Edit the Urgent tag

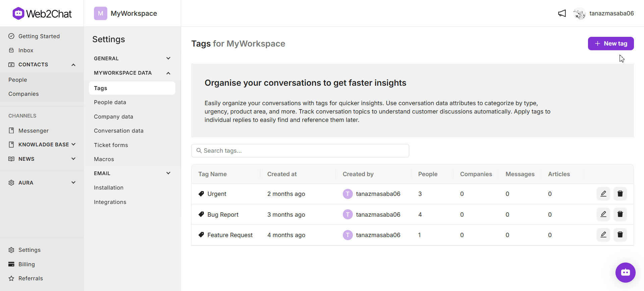603,194
